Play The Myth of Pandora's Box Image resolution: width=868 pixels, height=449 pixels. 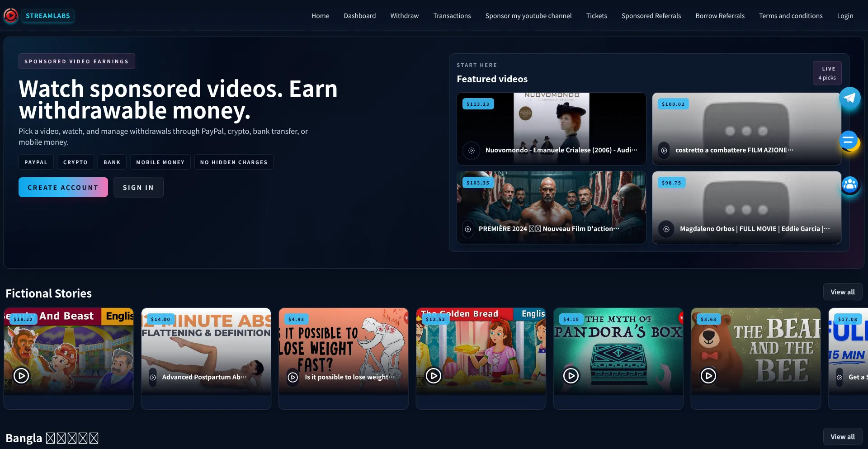click(x=571, y=375)
